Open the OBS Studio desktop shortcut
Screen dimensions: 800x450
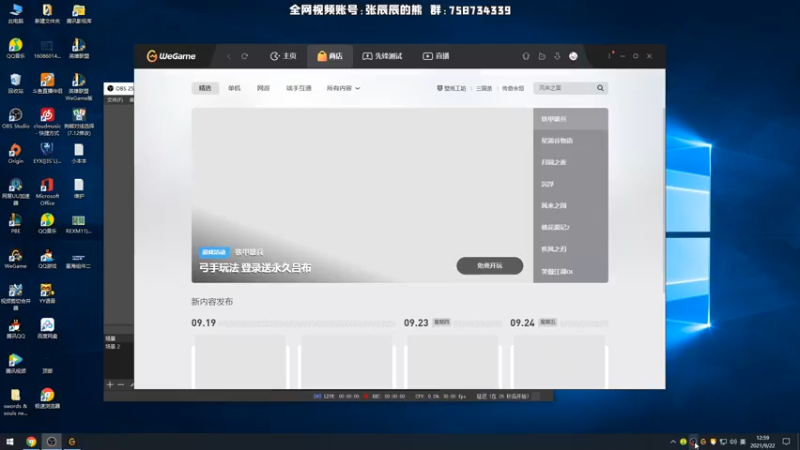pos(15,118)
